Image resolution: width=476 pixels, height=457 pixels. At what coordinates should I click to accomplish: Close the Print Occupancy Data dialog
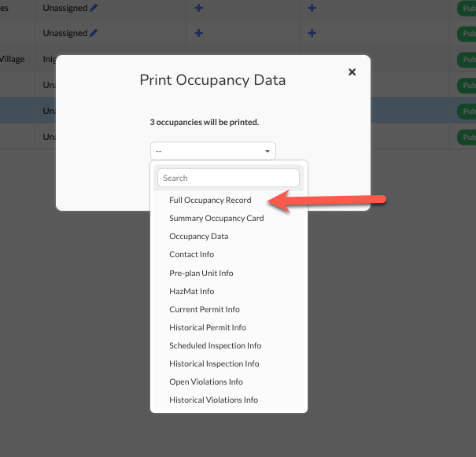tap(352, 72)
